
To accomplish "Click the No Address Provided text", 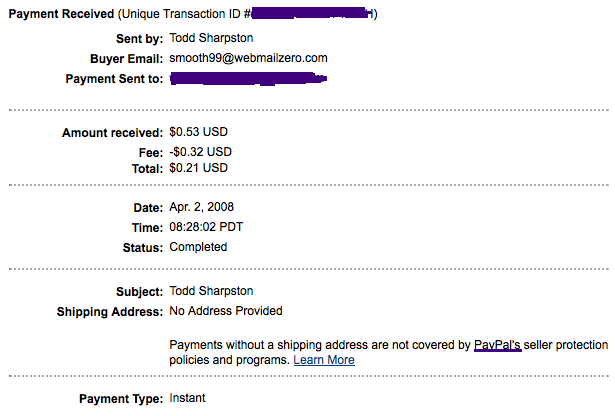I will click(226, 311).
